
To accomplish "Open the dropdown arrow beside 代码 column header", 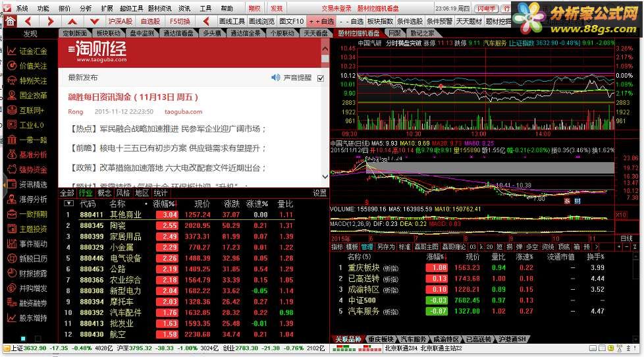I will tap(68, 204).
